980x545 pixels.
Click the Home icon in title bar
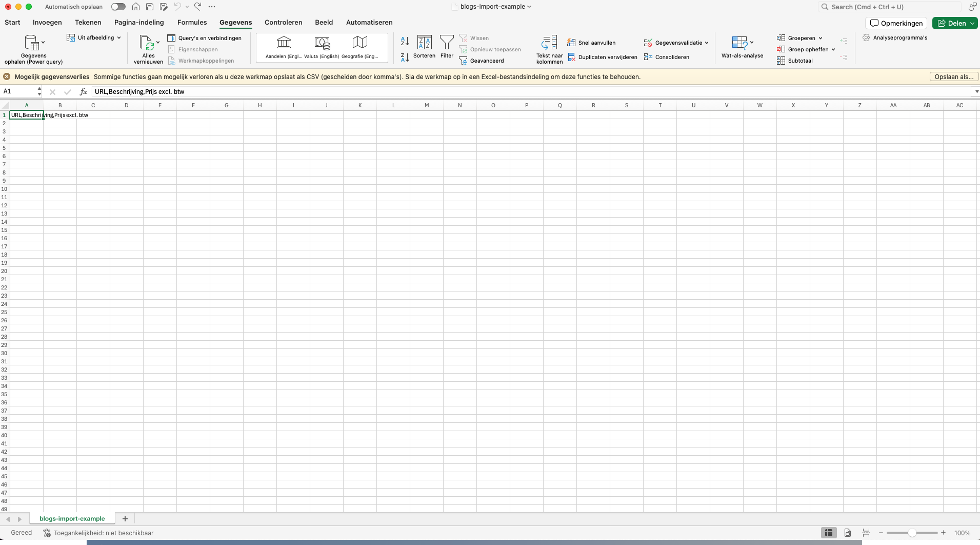coord(136,7)
